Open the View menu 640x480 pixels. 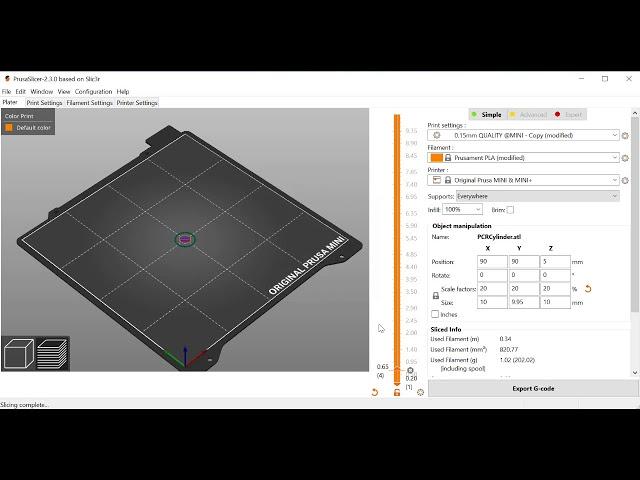click(x=64, y=91)
